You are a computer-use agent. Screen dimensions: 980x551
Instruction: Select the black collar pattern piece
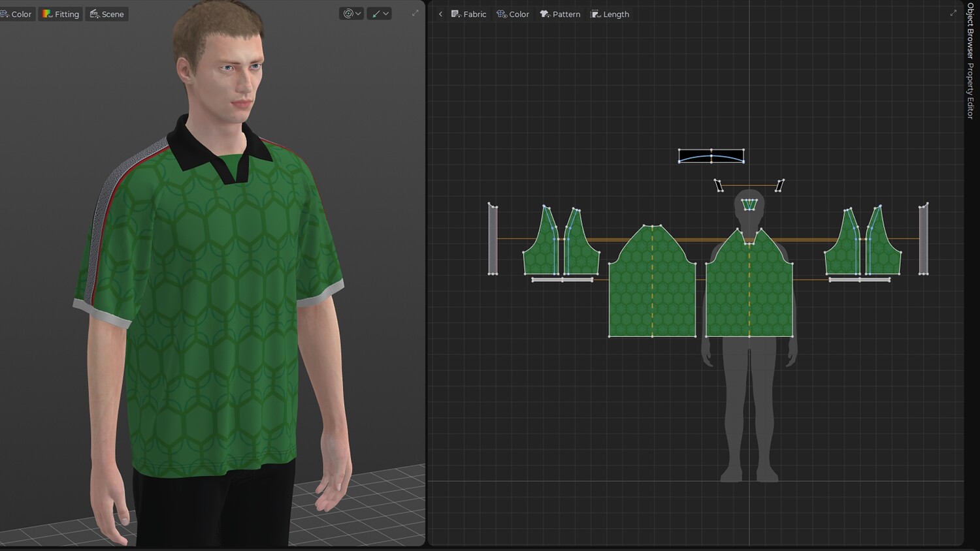(x=711, y=156)
